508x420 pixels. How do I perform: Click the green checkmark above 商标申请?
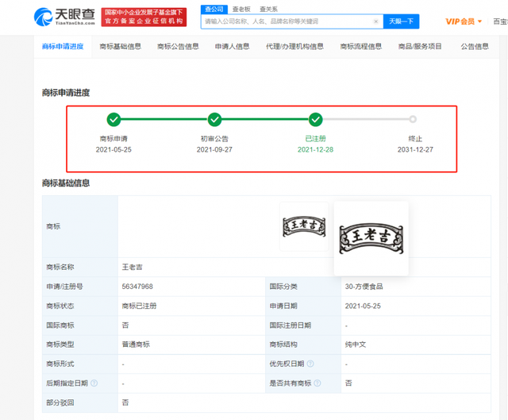click(x=114, y=120)
